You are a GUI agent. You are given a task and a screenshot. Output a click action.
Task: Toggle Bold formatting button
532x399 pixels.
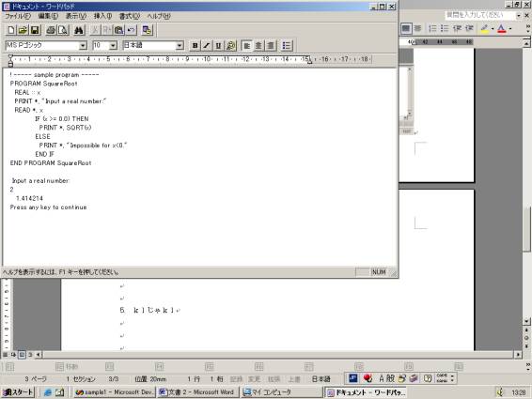195,45
